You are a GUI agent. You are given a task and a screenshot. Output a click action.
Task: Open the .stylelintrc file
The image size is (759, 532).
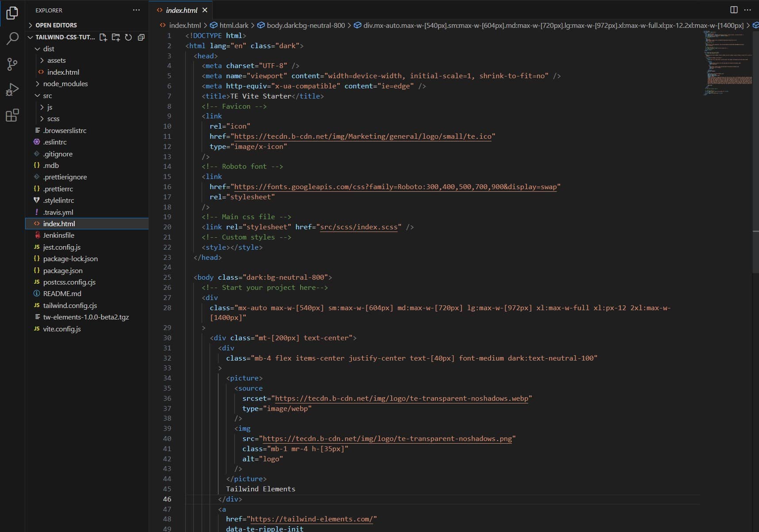(x=87, y=201)
